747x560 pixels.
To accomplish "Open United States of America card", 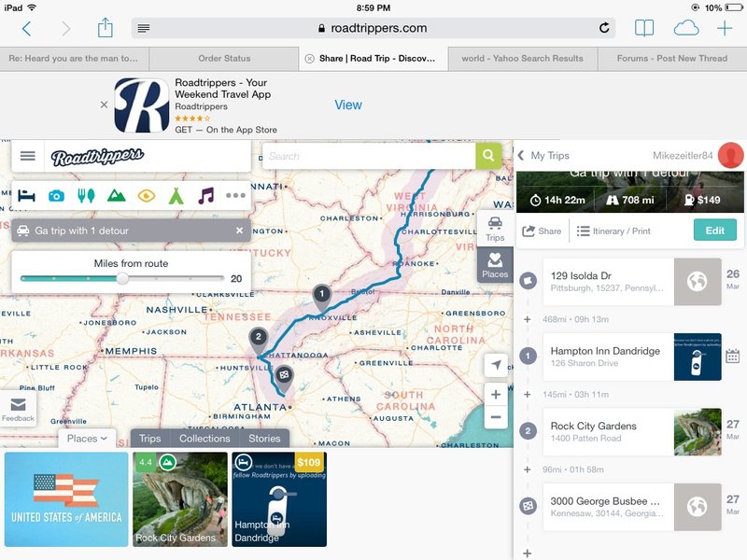I will [66, 499].
